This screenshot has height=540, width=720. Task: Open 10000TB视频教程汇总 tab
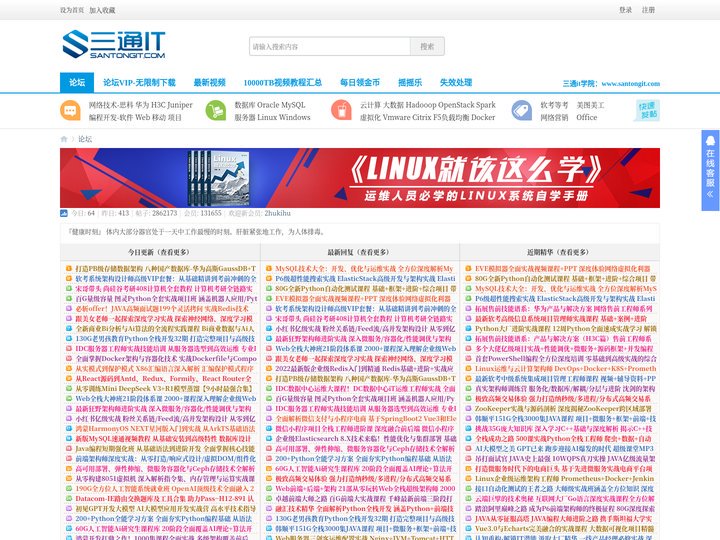(x=282, y=83)
